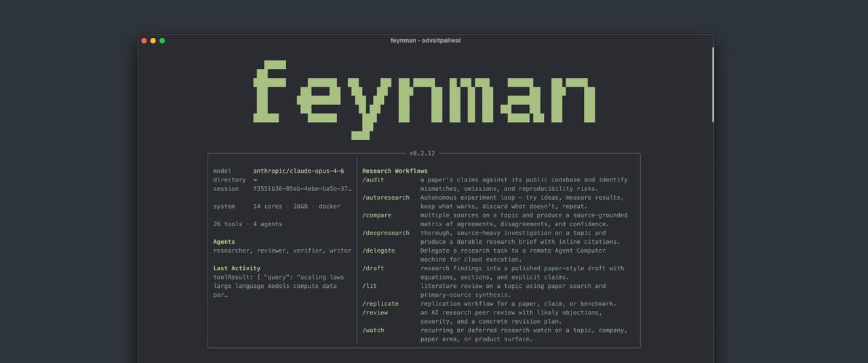Image resolution: width=868 pixels, height=363 pixels.
Task: Click the /watch workflow command
Action: click(x=373, y=330)
